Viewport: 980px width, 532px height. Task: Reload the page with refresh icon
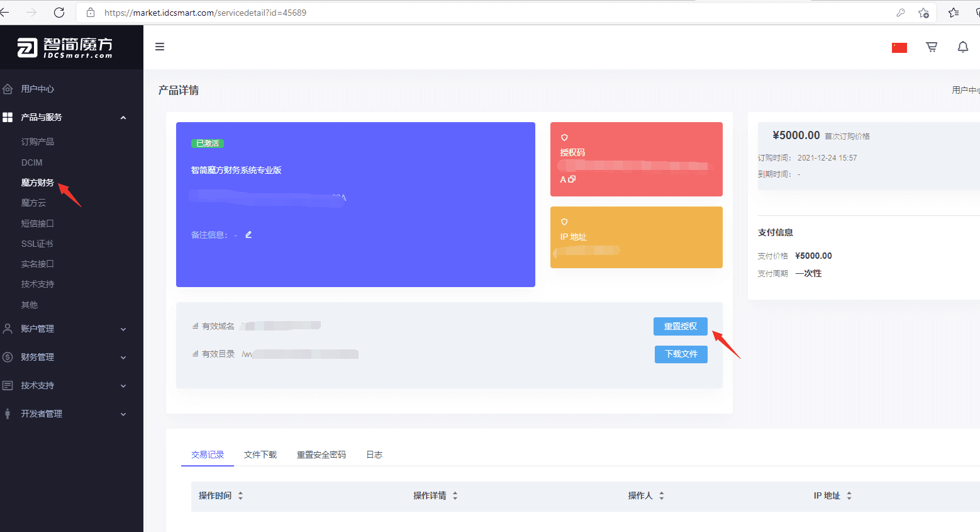point(59,13)
